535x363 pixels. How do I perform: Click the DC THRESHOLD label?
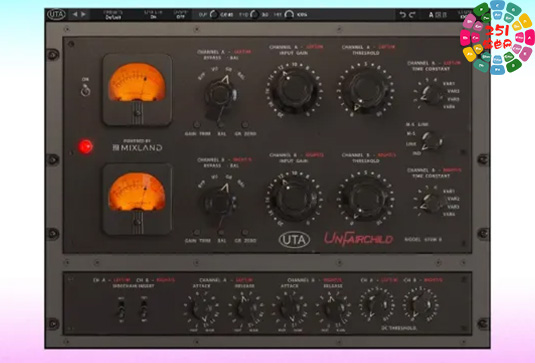(398, 328)
